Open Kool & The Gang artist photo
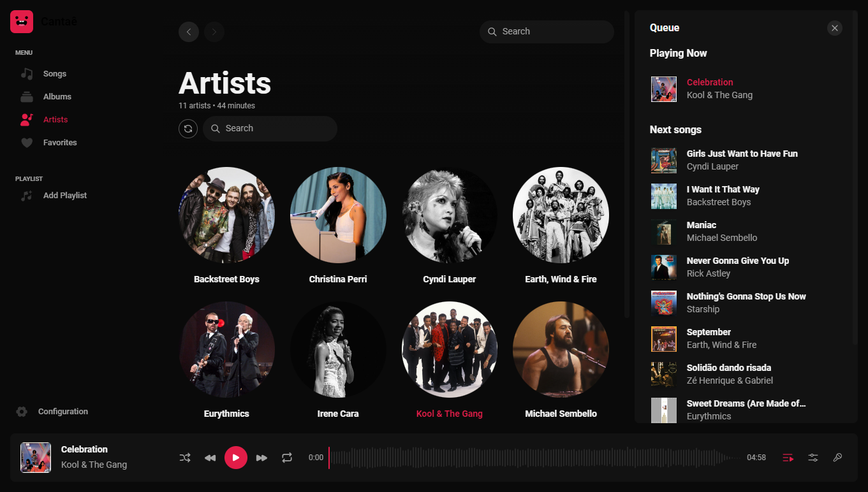 point(450,350)
